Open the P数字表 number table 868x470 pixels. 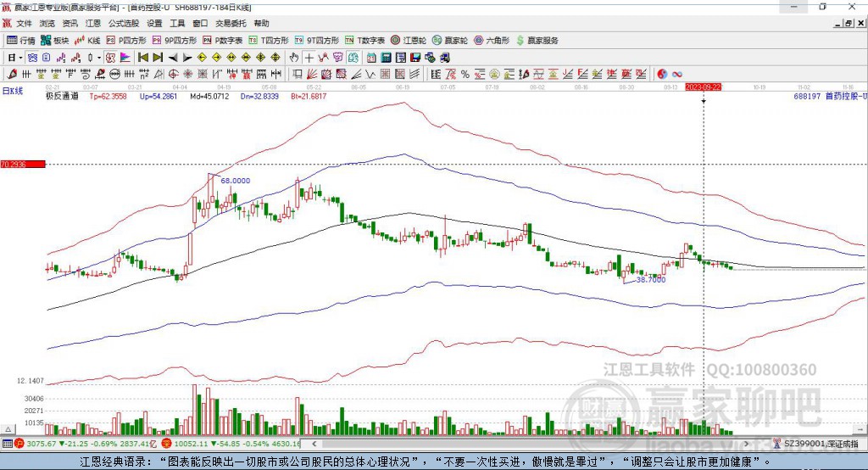tap(223, 41)
